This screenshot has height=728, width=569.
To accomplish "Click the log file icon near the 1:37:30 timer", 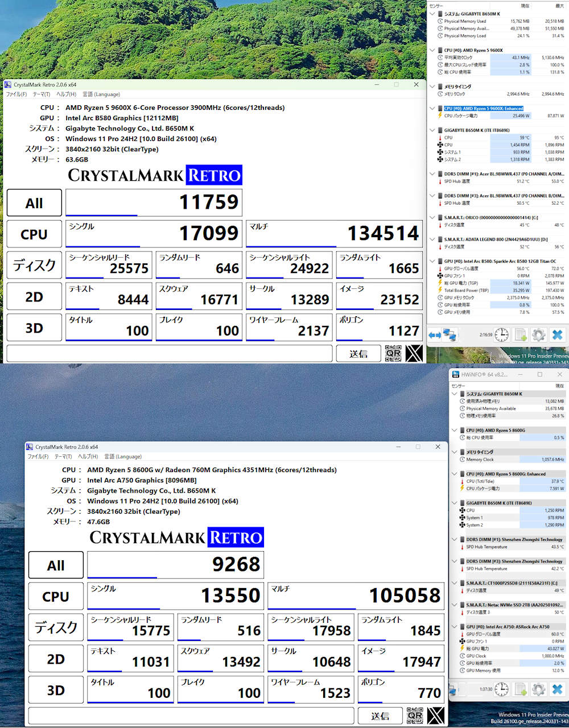I will pyautogui.click(x=521, y=689).
